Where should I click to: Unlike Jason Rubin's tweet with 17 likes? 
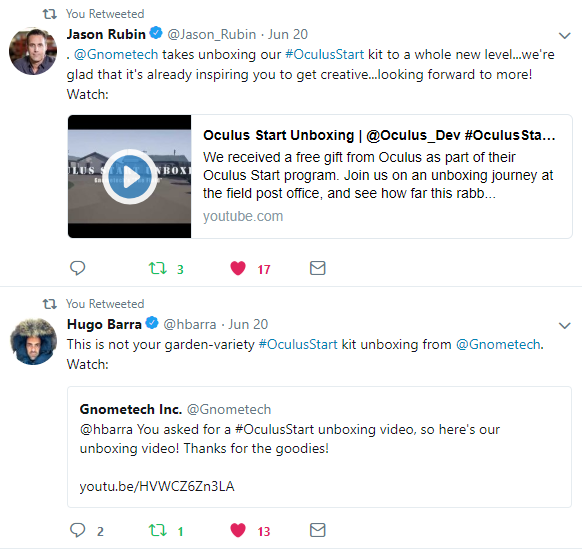tap(238, 268)
